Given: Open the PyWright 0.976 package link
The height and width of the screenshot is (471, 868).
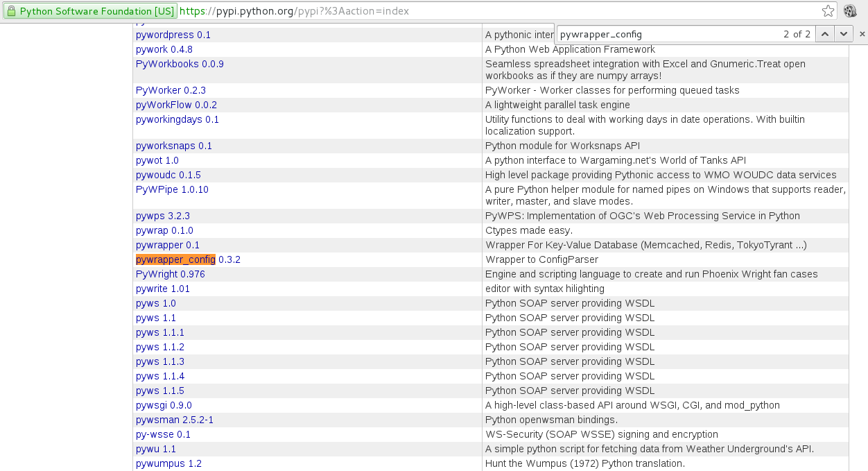Looking at the screenshot, I should [x=170, y=274].
